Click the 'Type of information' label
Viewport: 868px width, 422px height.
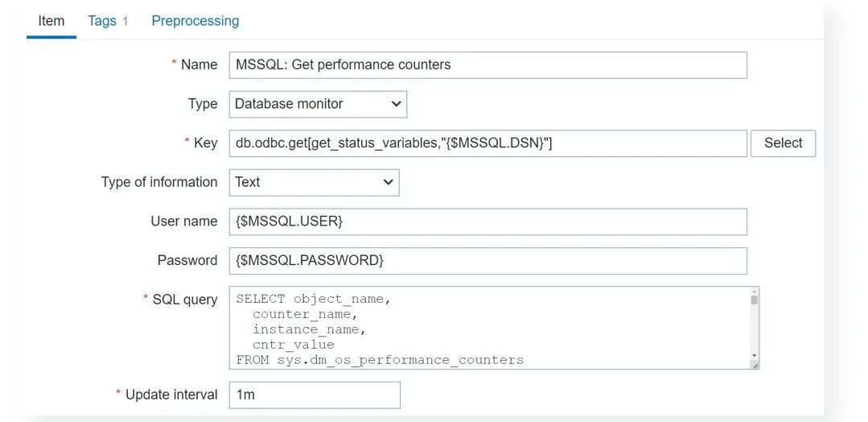159,182
